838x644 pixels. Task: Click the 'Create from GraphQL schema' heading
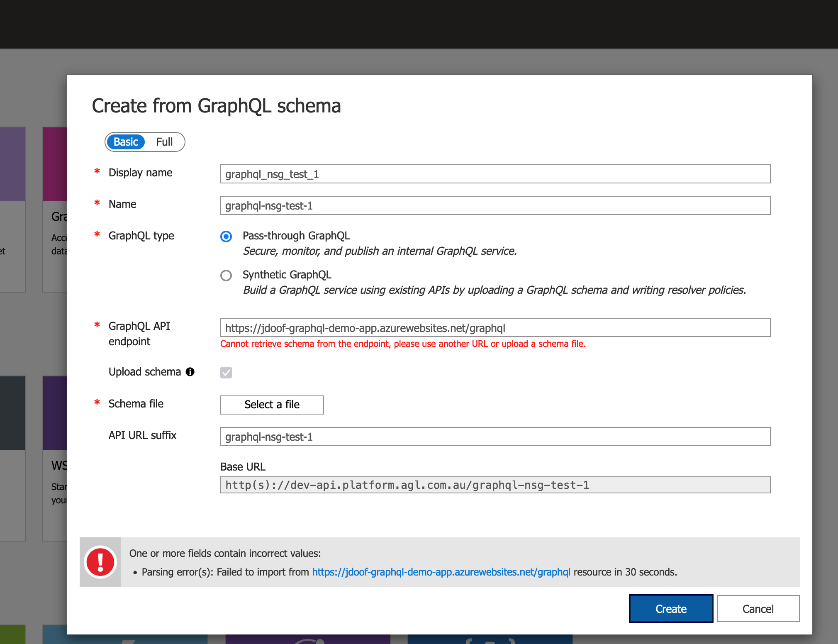point(216,106)
